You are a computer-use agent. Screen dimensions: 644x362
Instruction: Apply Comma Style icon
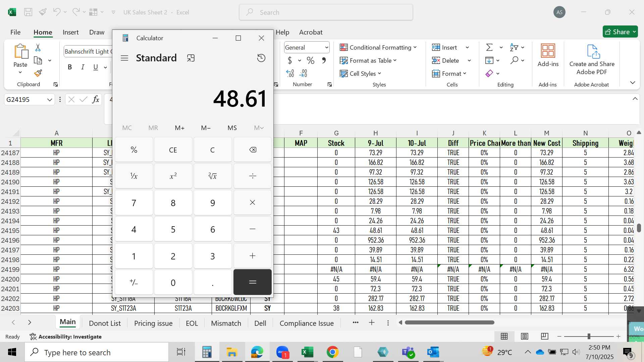(x=324, y=60)
